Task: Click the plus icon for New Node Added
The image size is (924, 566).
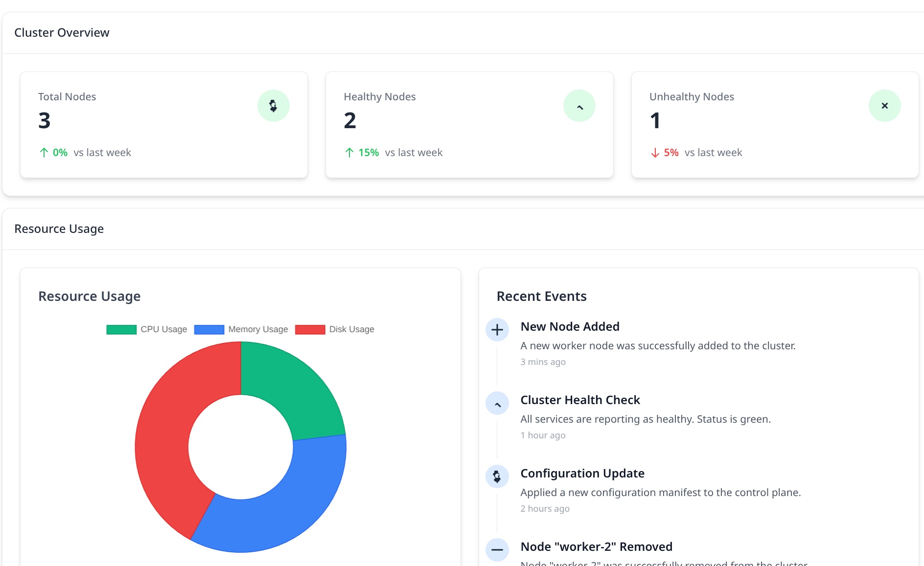Action: coord(497,330)
